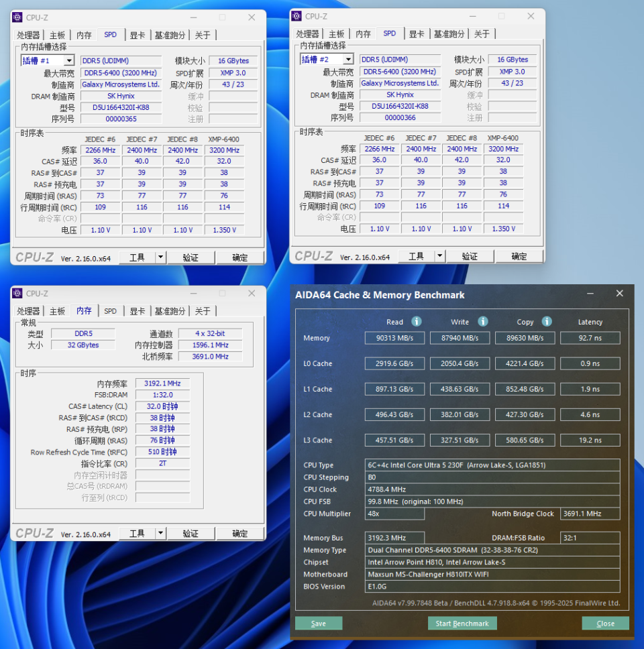Click AIDA64 Save button
This screenshot has height=649, width=644.
pos(319,624)
